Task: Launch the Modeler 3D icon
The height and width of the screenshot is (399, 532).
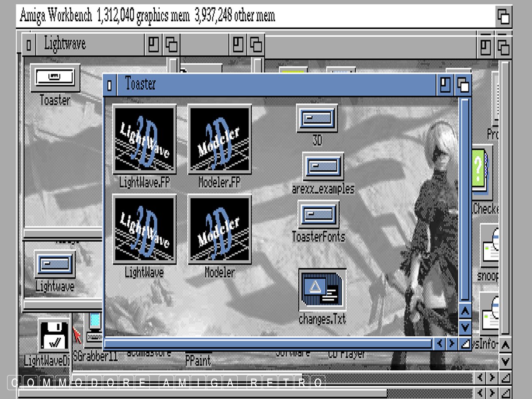Action: 219,229
